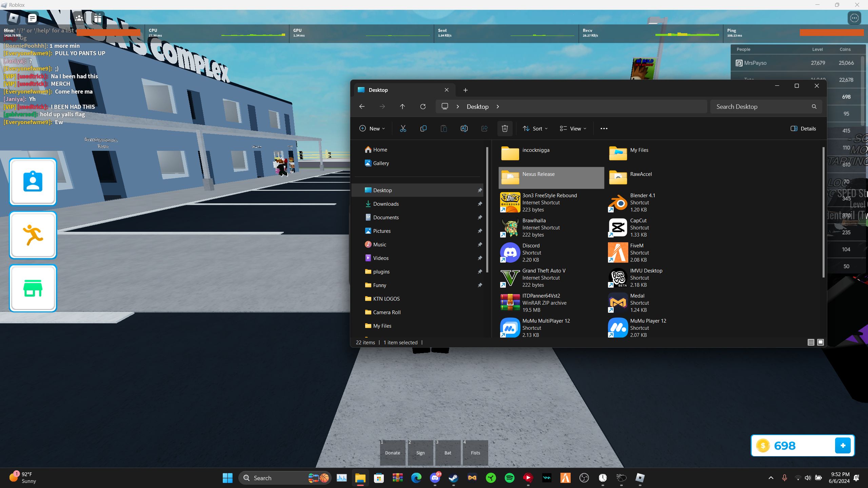
Task: Expand the Sort dropdown
Action: coord(535,128)
